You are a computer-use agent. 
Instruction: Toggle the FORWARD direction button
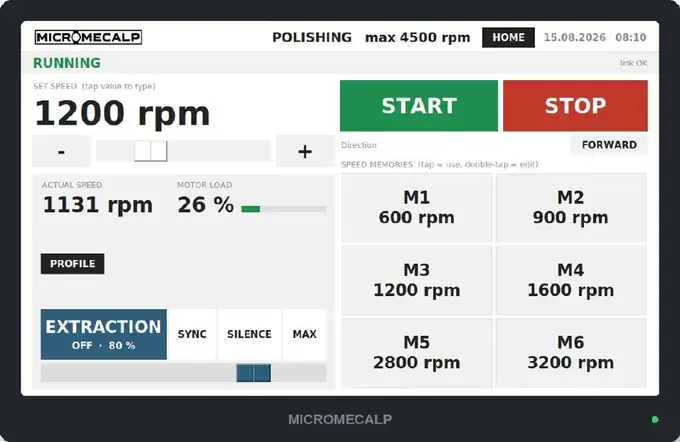(609, 145)
